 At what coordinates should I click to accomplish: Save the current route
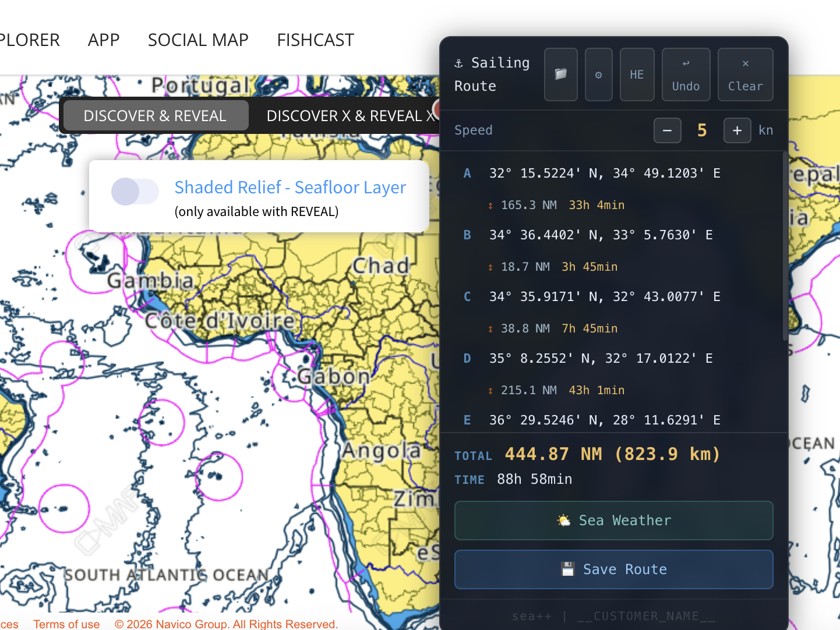(x=613, y=569)
